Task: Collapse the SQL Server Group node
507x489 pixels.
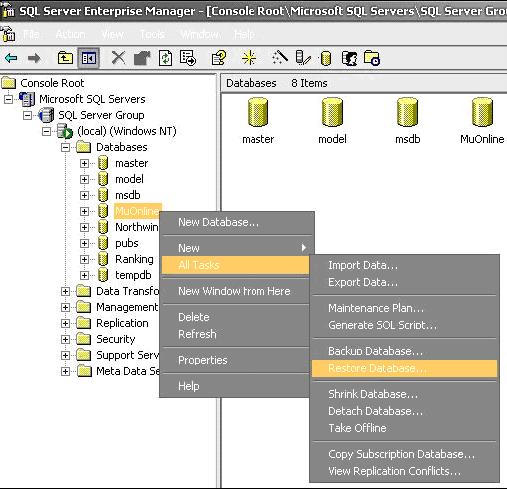Action: (27, 115)
